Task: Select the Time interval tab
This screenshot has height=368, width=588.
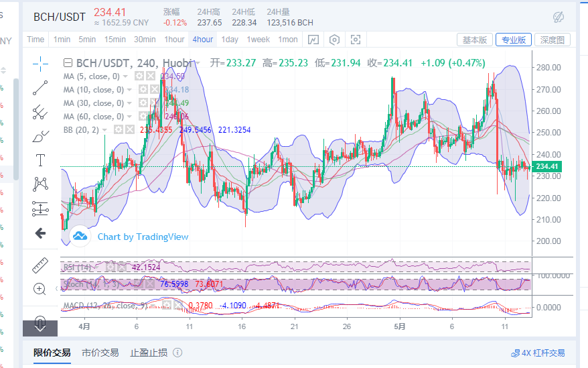Action: 35,40
